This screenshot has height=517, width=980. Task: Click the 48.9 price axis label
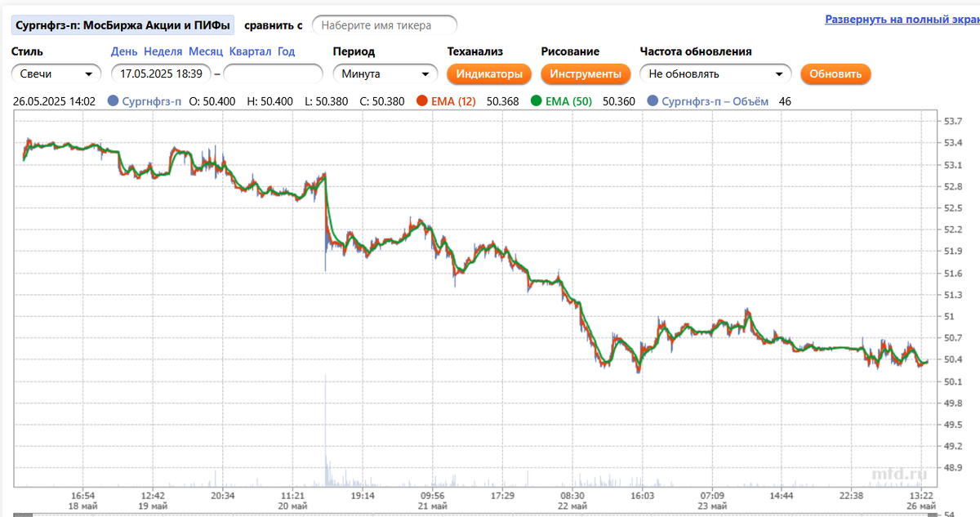954,468
